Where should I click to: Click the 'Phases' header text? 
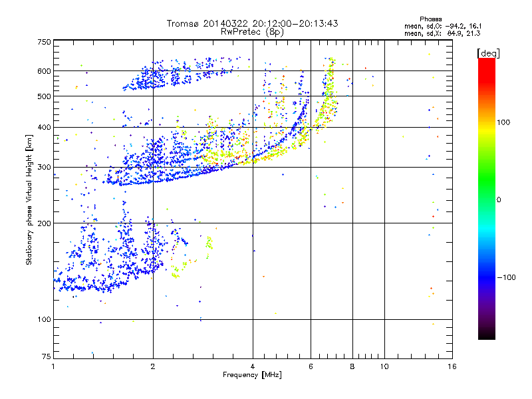pos(430,19)
